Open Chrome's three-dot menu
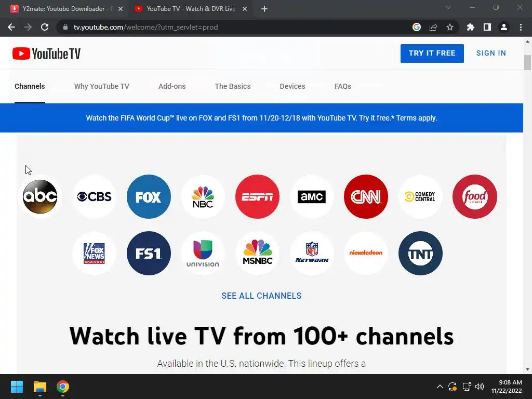532x399 pixels. [521, 27]
